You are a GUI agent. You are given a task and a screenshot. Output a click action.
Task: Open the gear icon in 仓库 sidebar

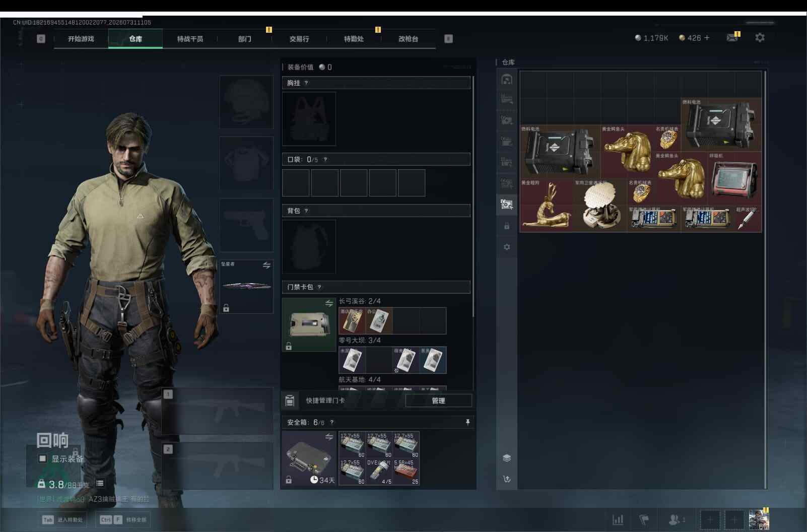point(507,247)
